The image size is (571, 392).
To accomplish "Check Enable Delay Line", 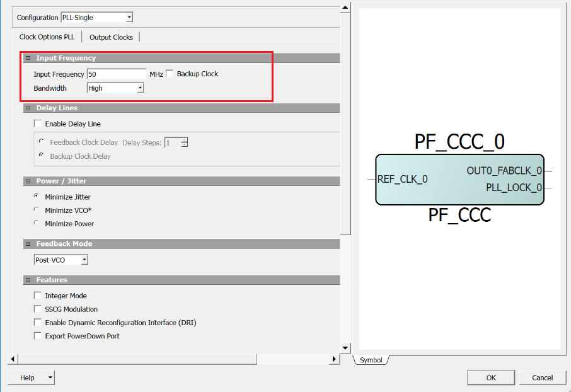I will tap(38, 124).
